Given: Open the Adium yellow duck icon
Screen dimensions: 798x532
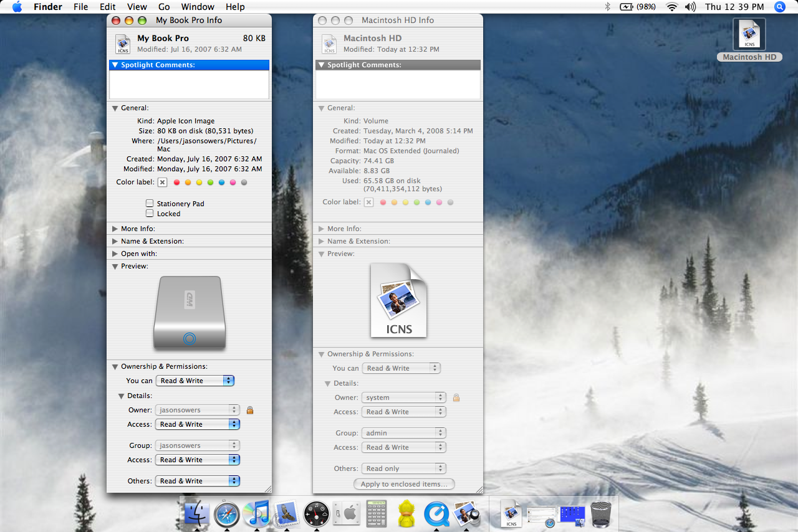Looking at the screenshot, I should point(406,514).
